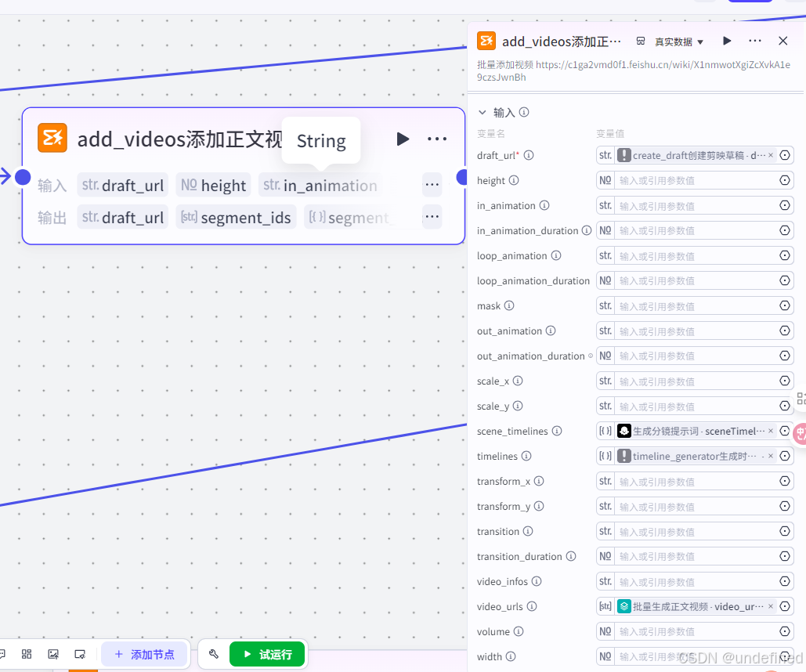This screenshot has width=806, height=672.
Task: Show info tooltip for timelines parameter
Action: click(x=526, y=456)
